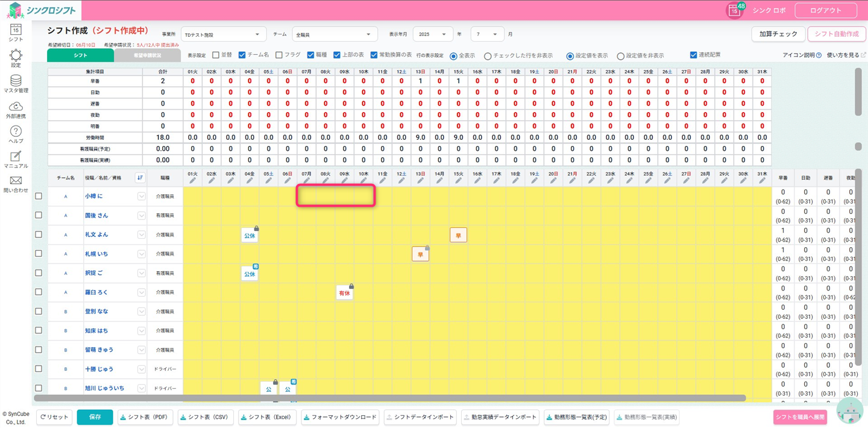The width and height of the screenshot is (868, 428).
Task: Open the シフト calendar icon in sidebar
Action: 16,29
